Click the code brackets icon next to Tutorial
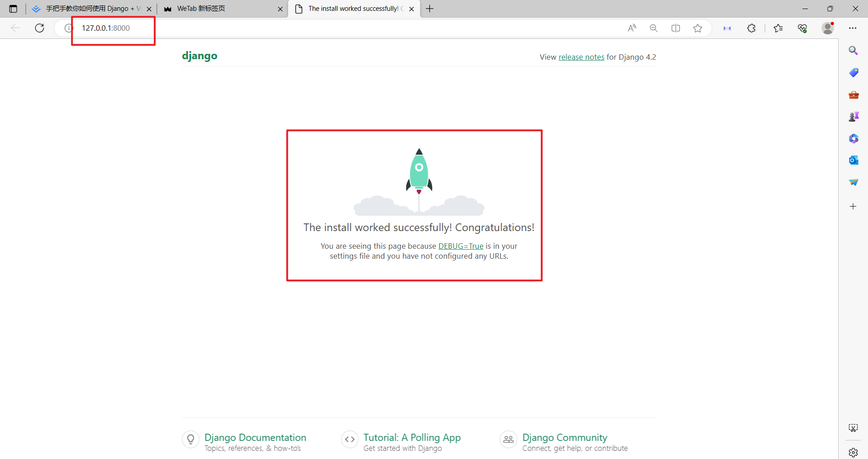Screen dimensions: 868x459 point(350,439)
